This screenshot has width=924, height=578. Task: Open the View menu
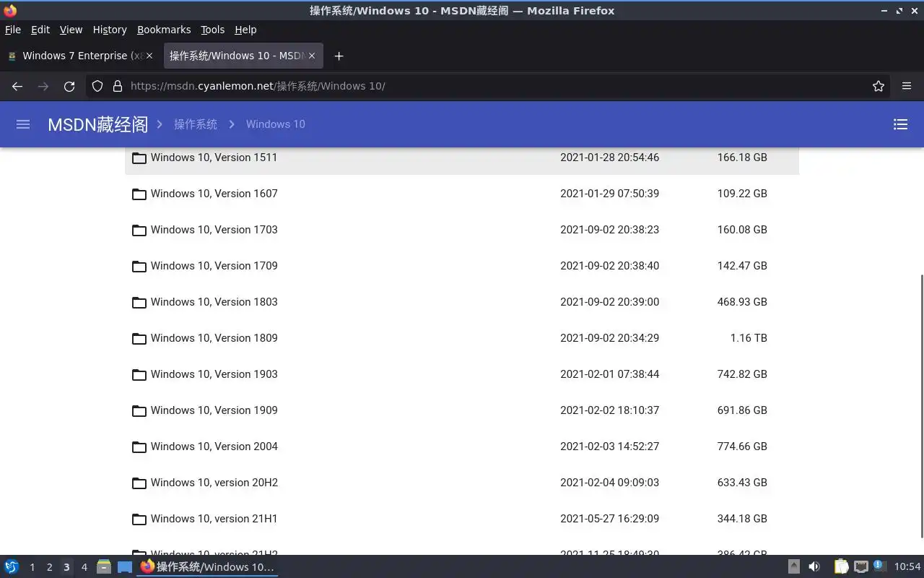71,30
